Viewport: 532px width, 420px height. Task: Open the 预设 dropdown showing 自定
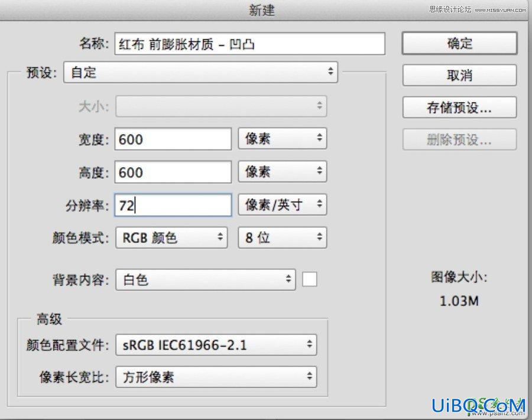pos(200,72)
